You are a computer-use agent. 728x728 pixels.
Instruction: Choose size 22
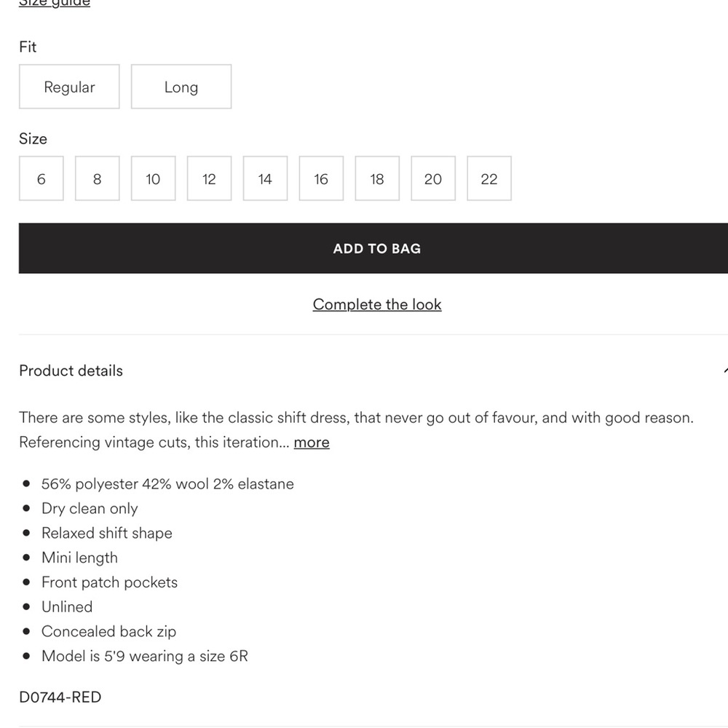(489, 179)
